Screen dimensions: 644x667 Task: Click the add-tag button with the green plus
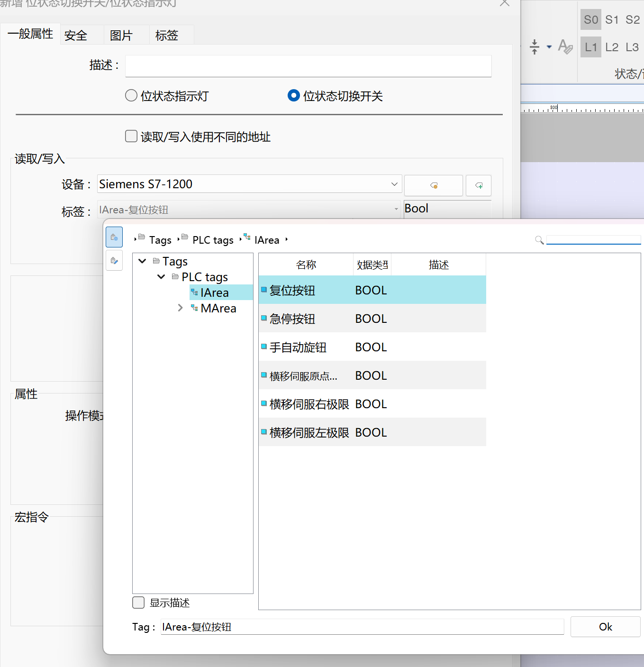tap(478, 185)
